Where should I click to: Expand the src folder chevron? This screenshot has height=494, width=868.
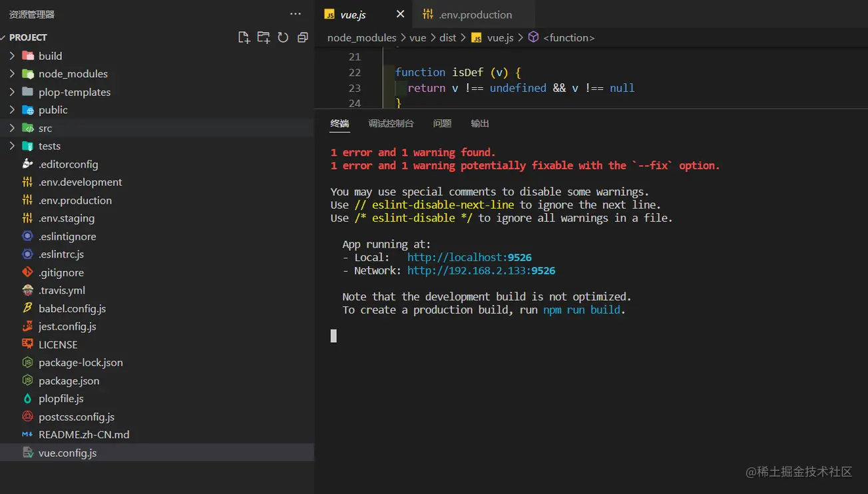[x=12, y=128]
